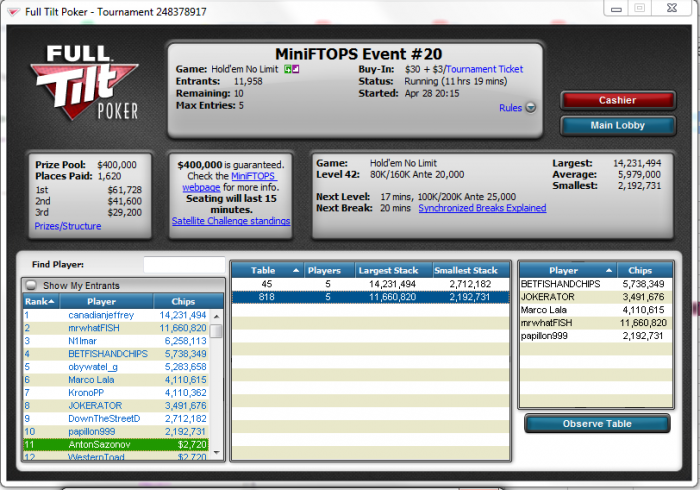Visit the MiniFTOPS webpage link
This screenshot has height=490, width=700.
[x=230, y=182]
